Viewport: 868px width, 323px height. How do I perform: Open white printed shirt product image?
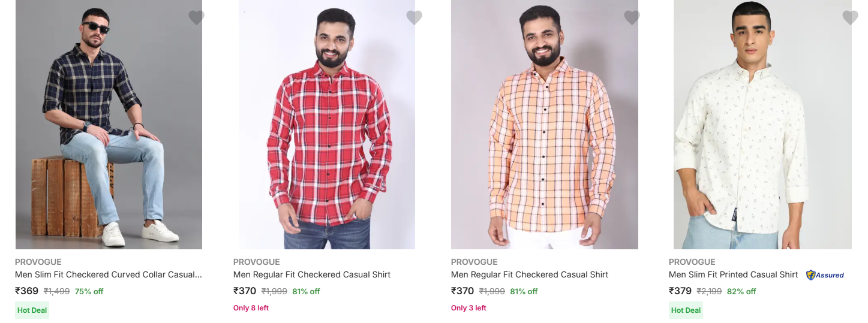(762, 125)
